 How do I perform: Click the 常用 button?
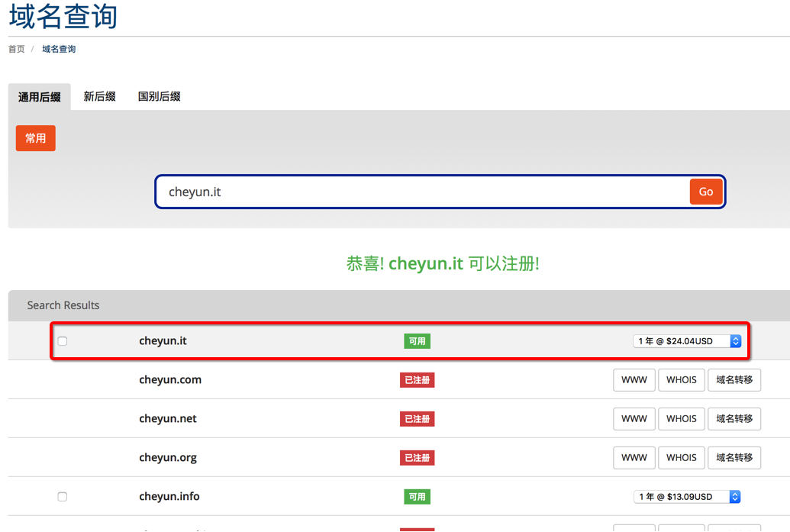point(36,138)
